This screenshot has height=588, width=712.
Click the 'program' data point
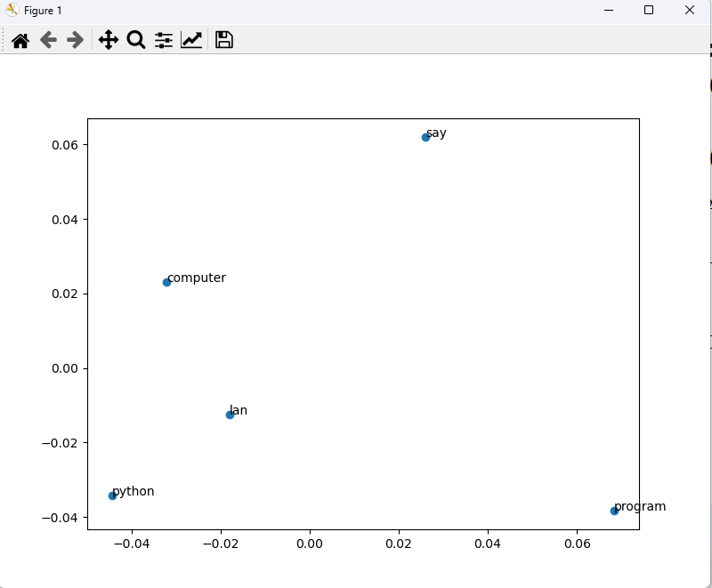(x=614, y=511)
